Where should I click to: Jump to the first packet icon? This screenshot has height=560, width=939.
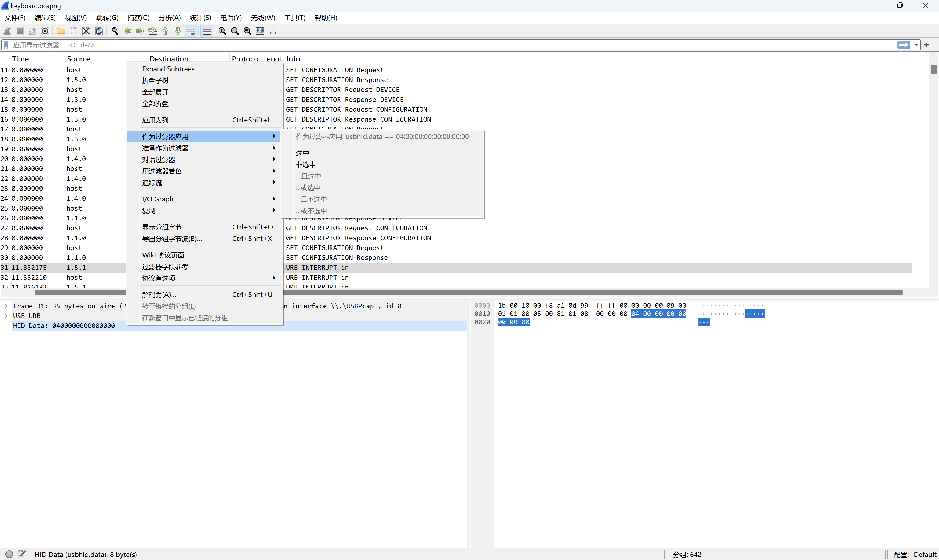pyautogui.click(x=165, y=31)
